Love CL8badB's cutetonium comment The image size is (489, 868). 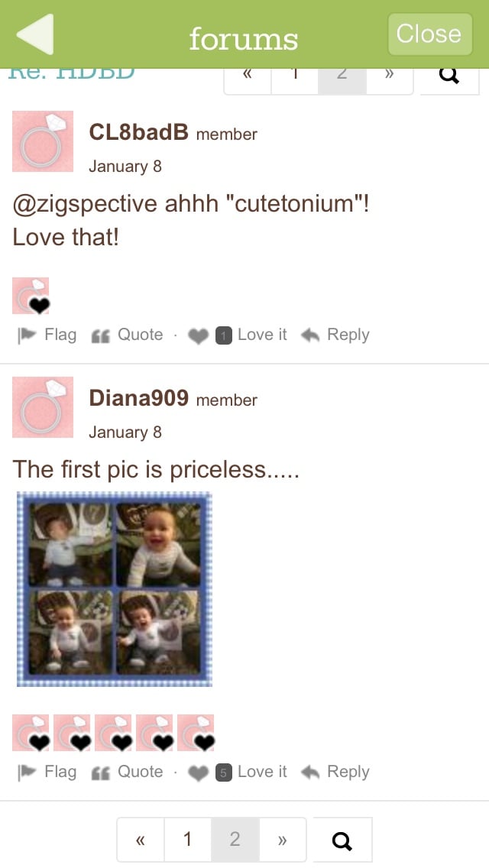[x=238, y=335]
